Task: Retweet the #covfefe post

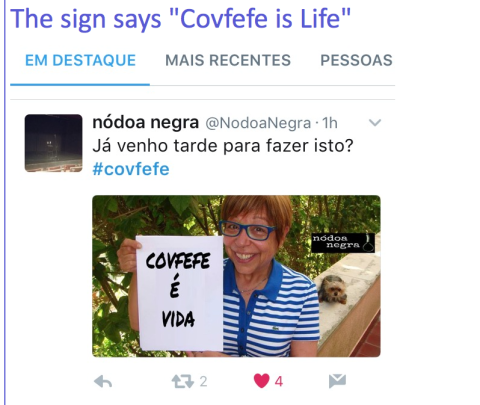Action: [x=182, y=381]
